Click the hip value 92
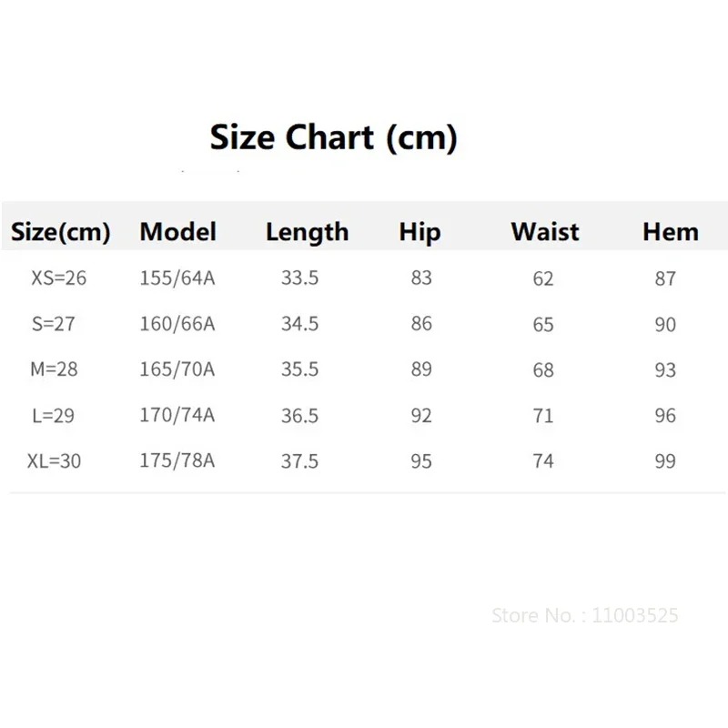This screenshot has width=728, height=728. (421, 415)
